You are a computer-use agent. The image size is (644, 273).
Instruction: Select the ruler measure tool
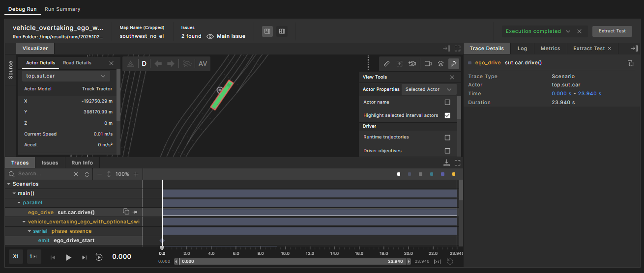386,64
